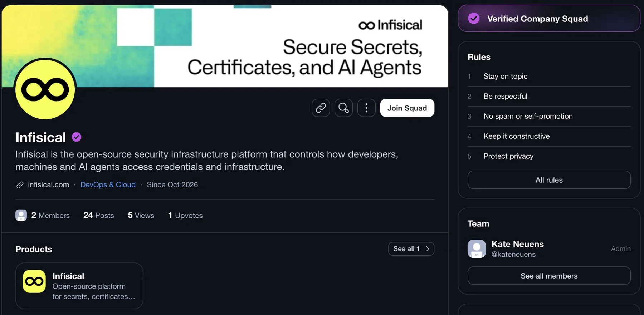Viewport: 644px width, 315px height.
Task: Click the 1 Upvotes stat
Action: pyautogui.click(x=185, y=215)
